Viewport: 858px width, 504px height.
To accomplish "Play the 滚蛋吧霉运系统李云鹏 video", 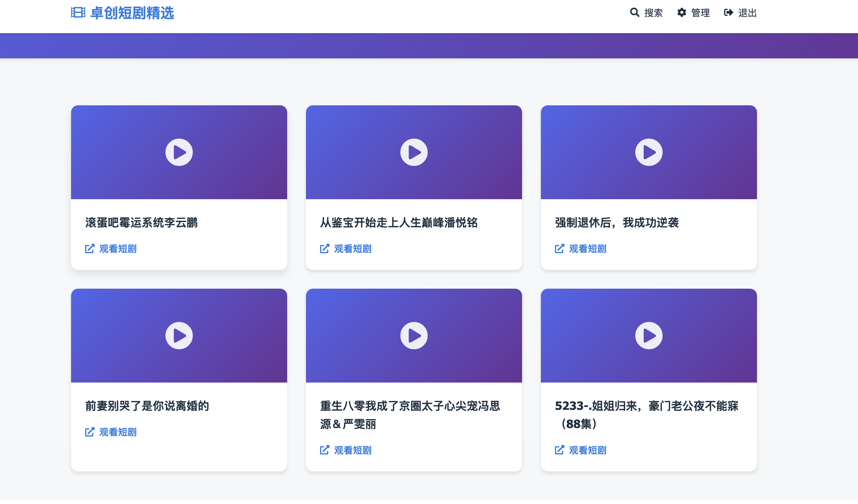I will point(179,152).
